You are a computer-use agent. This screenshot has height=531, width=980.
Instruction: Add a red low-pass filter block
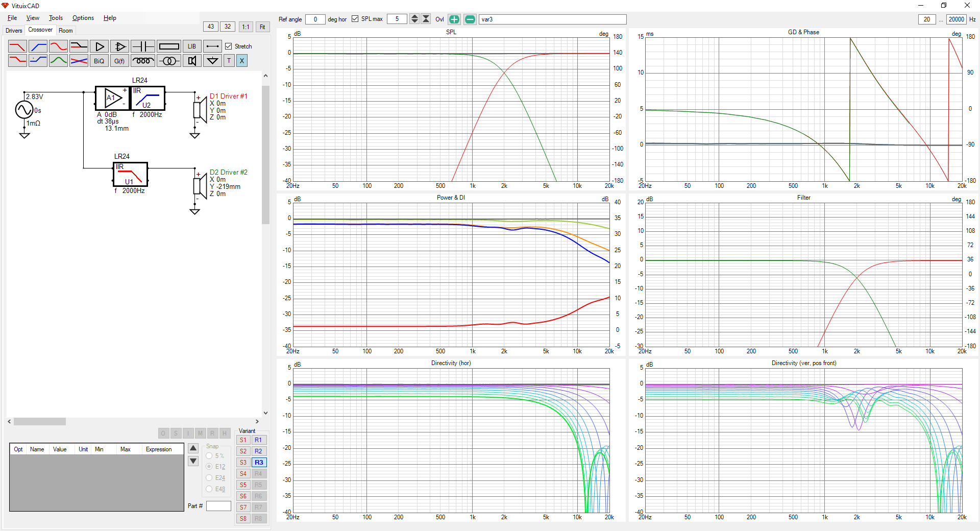point(17,46)
